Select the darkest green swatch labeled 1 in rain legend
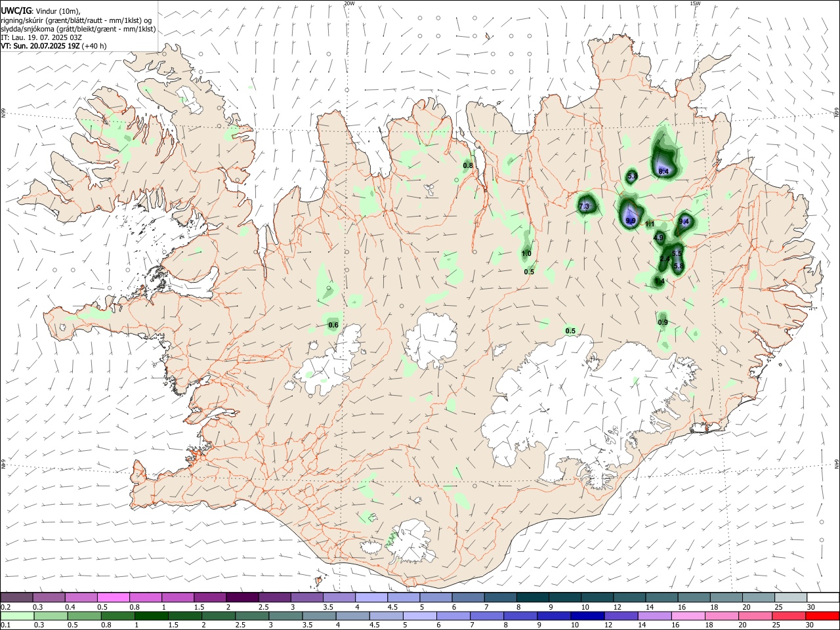 point(152,616)
